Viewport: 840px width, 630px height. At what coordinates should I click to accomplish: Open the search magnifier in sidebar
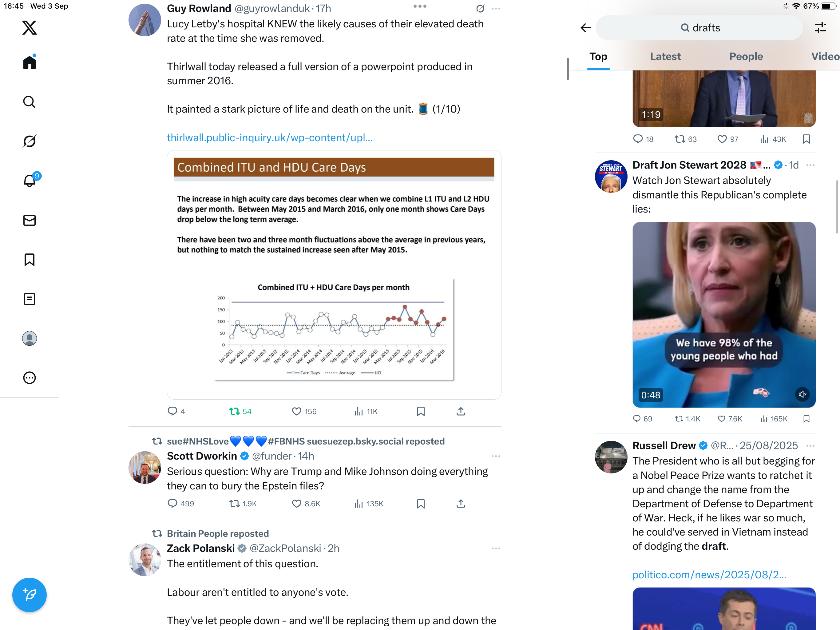coord(29,102)
